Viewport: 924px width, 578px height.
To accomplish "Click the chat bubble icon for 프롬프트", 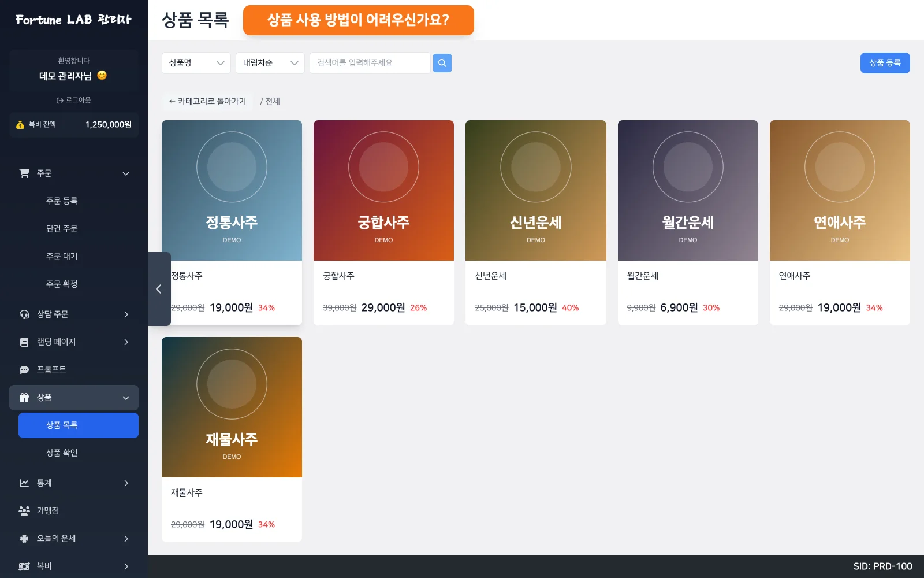I will tap(24, 370).
